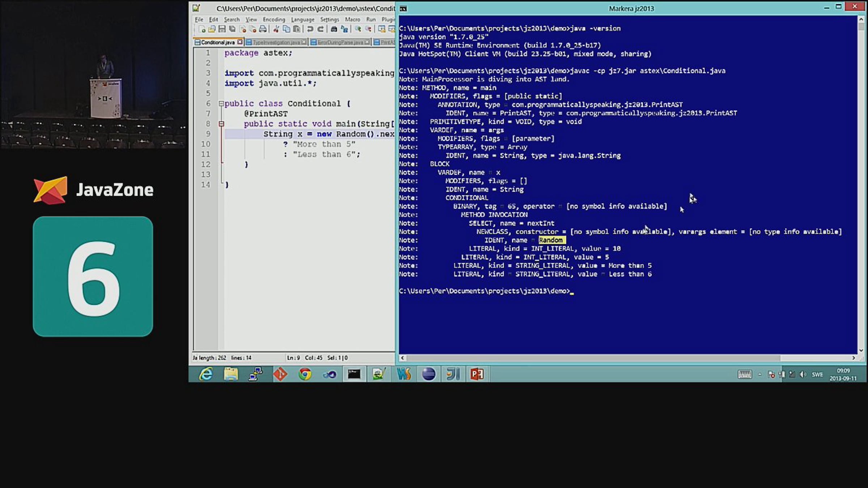Switch to Notepad++ on the taskbar
This screenshot has width=868, height=488.
[379, 374]
